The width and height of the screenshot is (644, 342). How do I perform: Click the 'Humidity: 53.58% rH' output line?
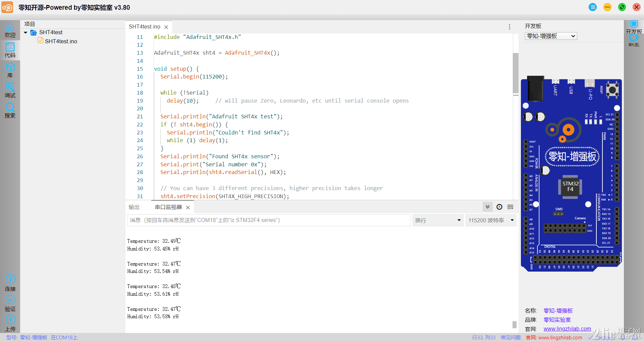[153, 317]
